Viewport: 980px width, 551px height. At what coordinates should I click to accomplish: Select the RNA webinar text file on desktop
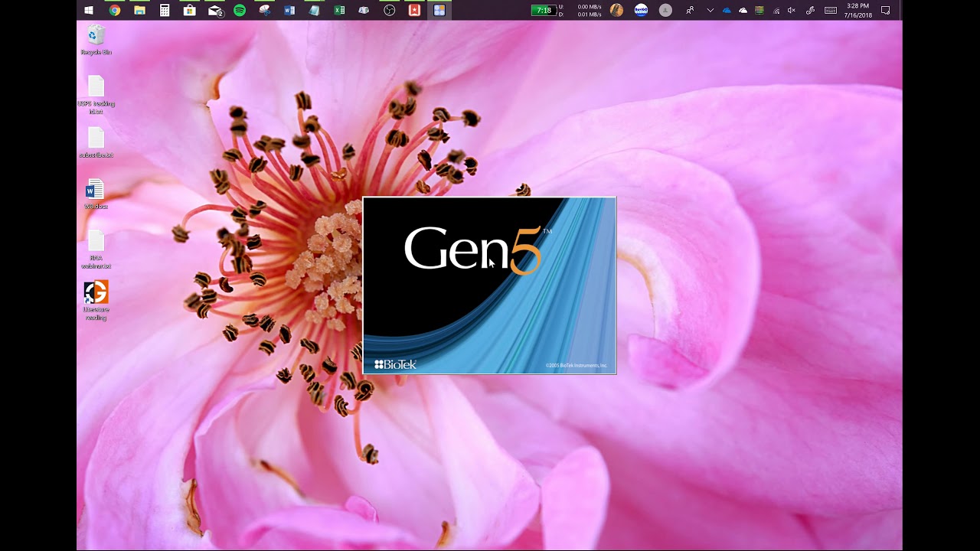[96, 250]
